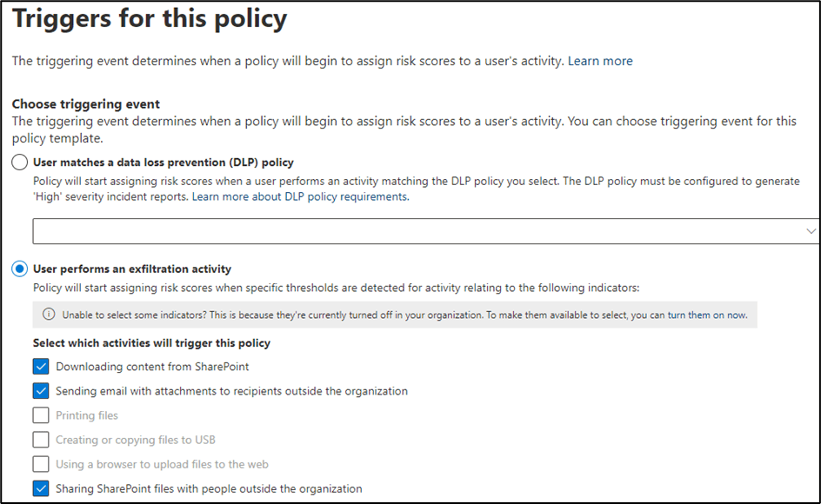Check 'Using a browser to upload files' checkbox
This screenshot has width=821, height=504.
41,464
